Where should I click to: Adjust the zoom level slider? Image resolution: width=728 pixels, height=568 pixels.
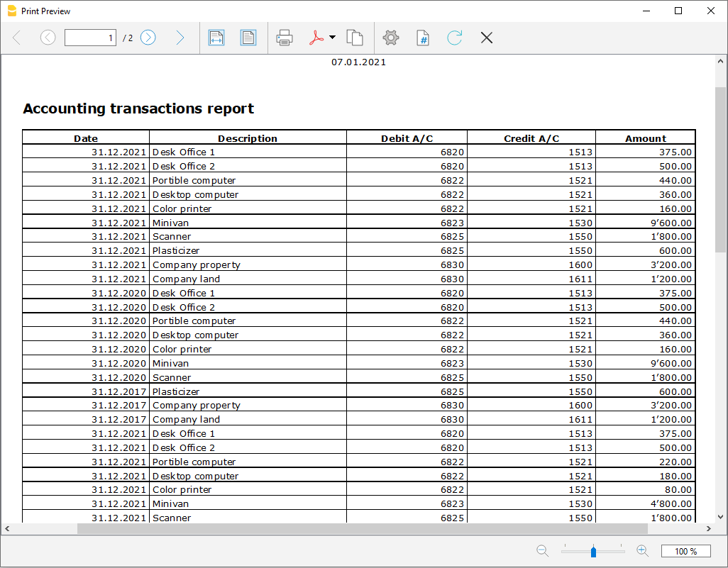tap(592, 551)
